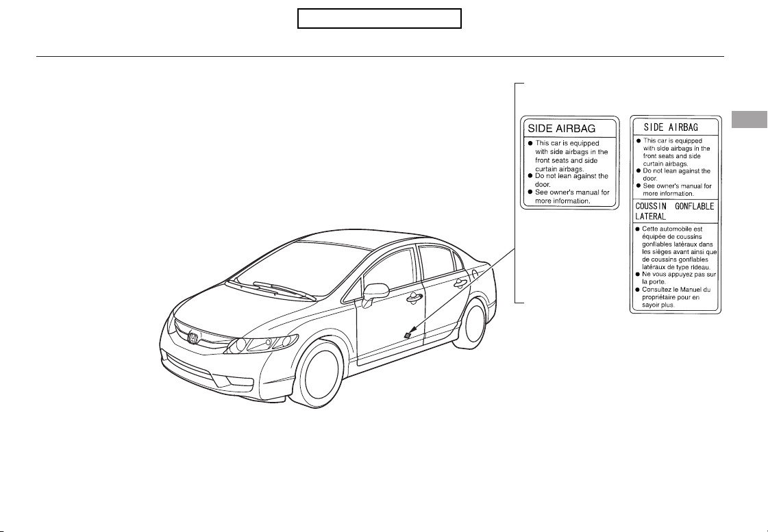Click "Consultez le Manuel du propriétaire" bullet
This screenshot has width=768, height=532.
coord(673,297)
